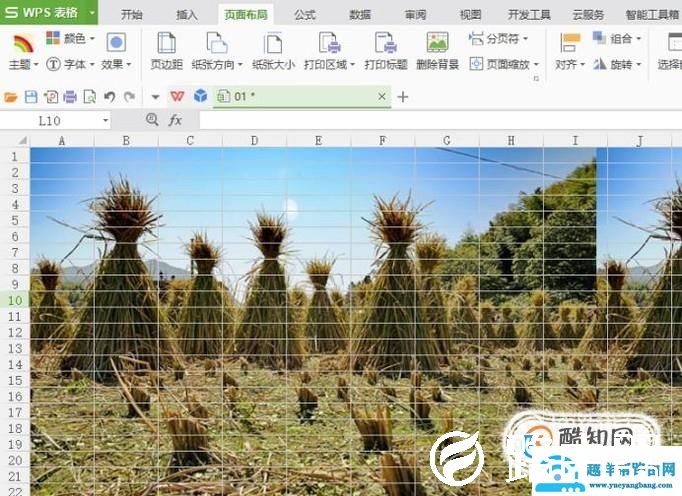Screen dimensions: 682x496
Task: Click the open folder icon
Action: [x=11, y=97]
